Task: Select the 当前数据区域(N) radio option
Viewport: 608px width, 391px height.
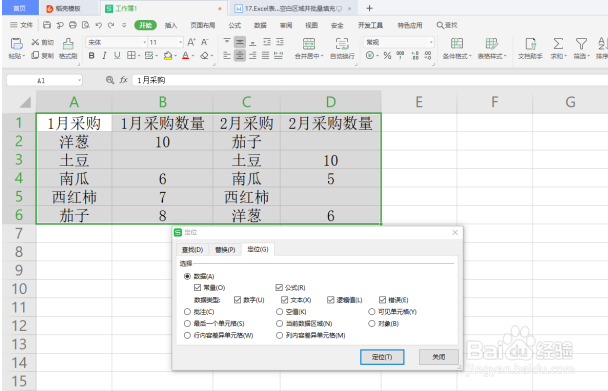Action: 279,324
